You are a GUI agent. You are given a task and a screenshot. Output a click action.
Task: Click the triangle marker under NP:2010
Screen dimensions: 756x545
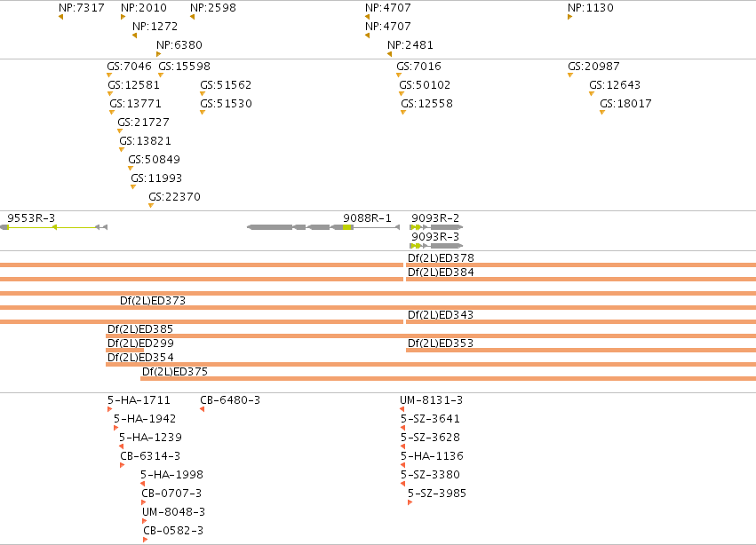coord(123,17)
